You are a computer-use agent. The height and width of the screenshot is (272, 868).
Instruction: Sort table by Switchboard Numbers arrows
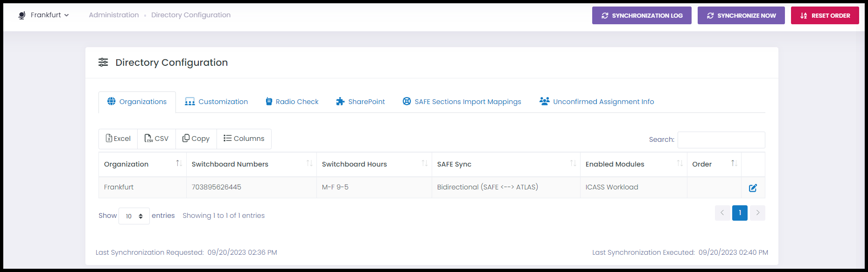[309, 163]
